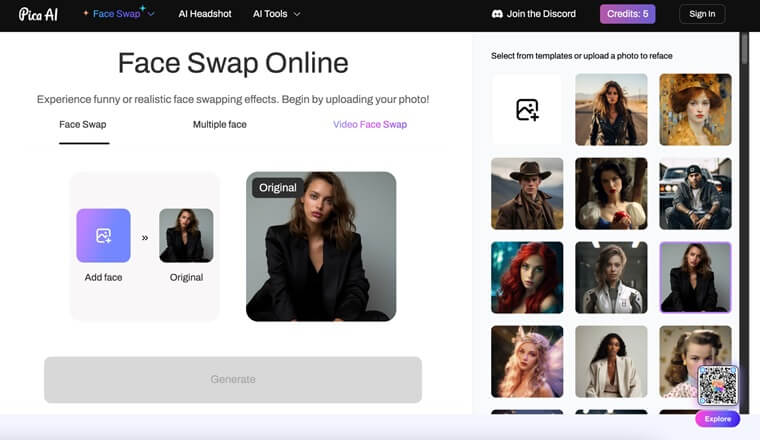Click the upload photo icon tile
760x440 pixels.
point(527,110)
